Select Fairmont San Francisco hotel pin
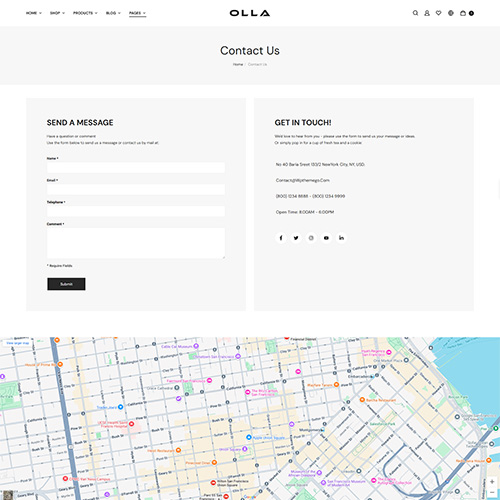Viewport: 500px width, 500px height. [209, 380]
